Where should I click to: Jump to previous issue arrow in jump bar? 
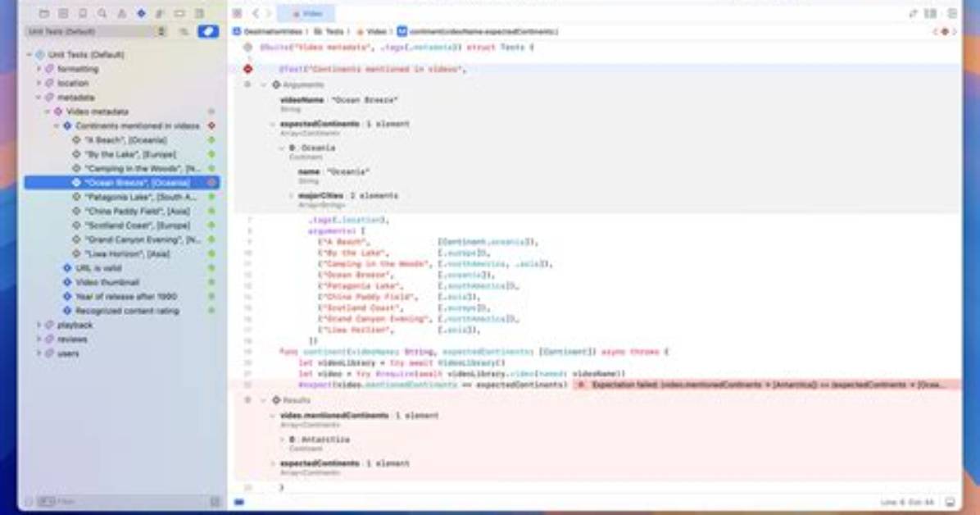(936, 31)
